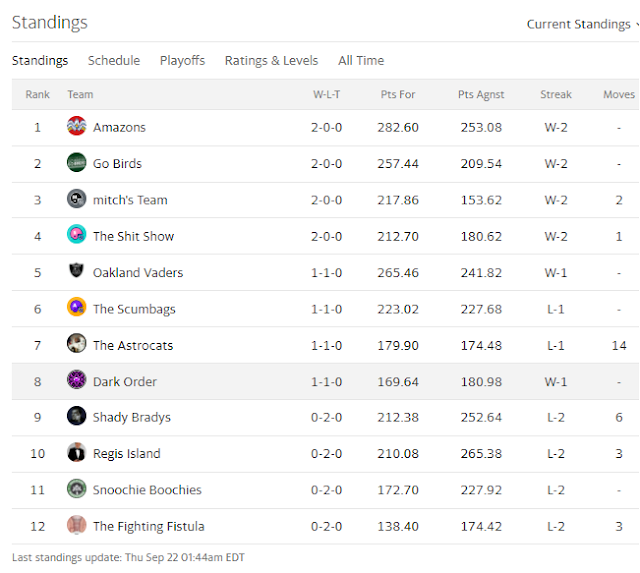Viewport: 640px width, 573px height.
Task: Open the Amazons team name link
Action: tap(119, 127)
